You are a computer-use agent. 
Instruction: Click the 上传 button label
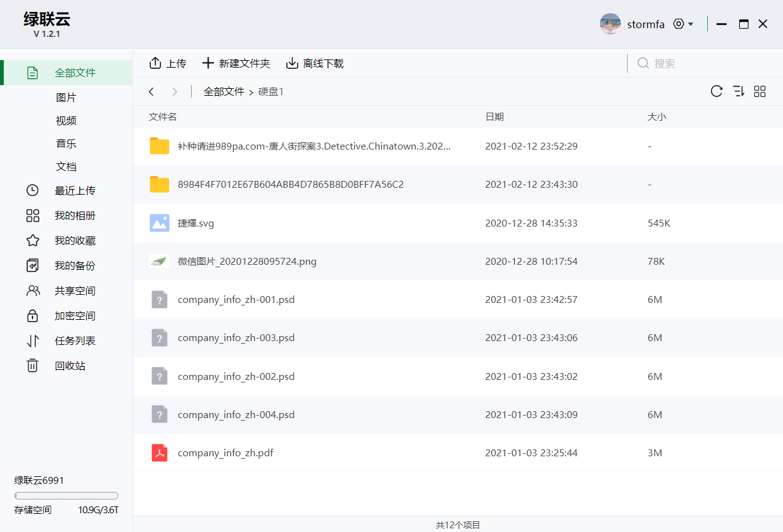point(176,63)
